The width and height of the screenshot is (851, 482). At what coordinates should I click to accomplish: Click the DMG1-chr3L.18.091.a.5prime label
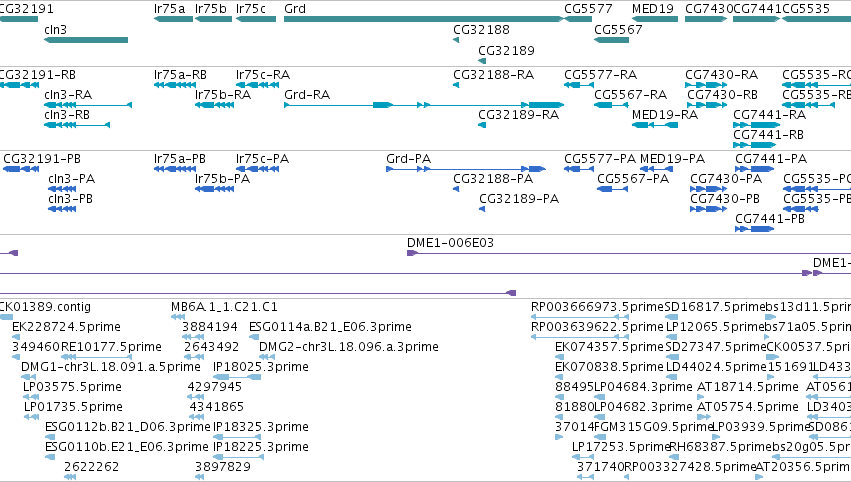coord(111,367)
